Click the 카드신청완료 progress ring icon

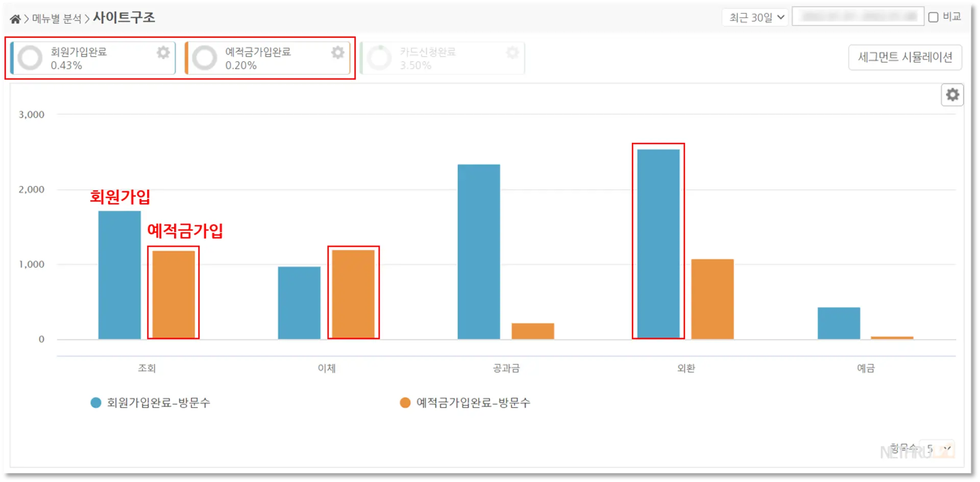[379, 58]
